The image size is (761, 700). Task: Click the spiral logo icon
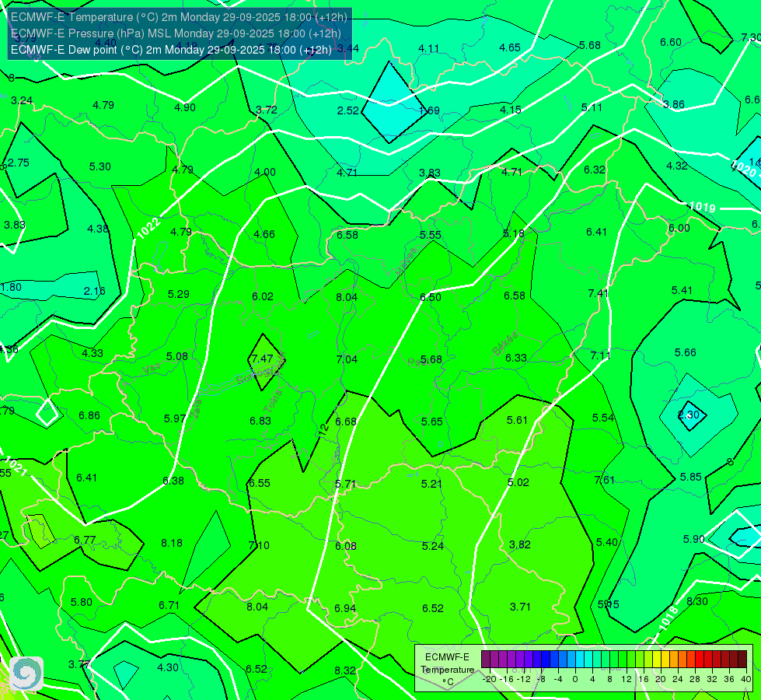point(26,674)
